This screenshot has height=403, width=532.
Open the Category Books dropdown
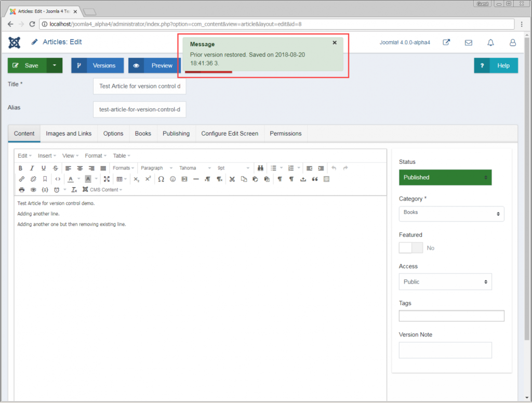(451, 214)
